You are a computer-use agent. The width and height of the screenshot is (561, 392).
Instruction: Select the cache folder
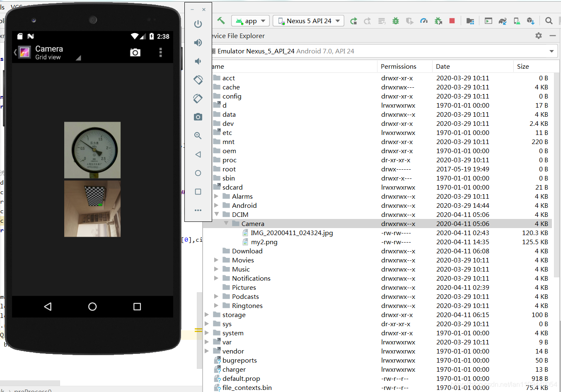pyautogui.click(x=231, y=87)
